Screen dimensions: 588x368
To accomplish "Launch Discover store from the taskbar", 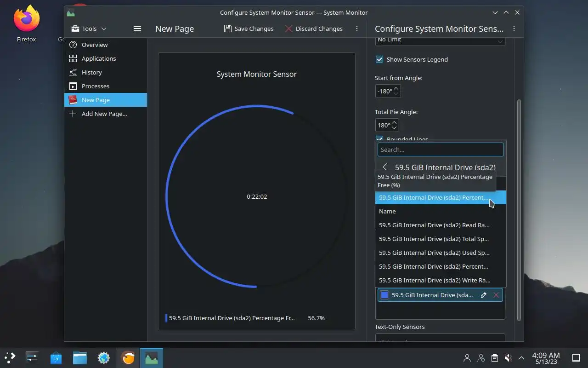I will pyautogui.click(x=56, y=357).
